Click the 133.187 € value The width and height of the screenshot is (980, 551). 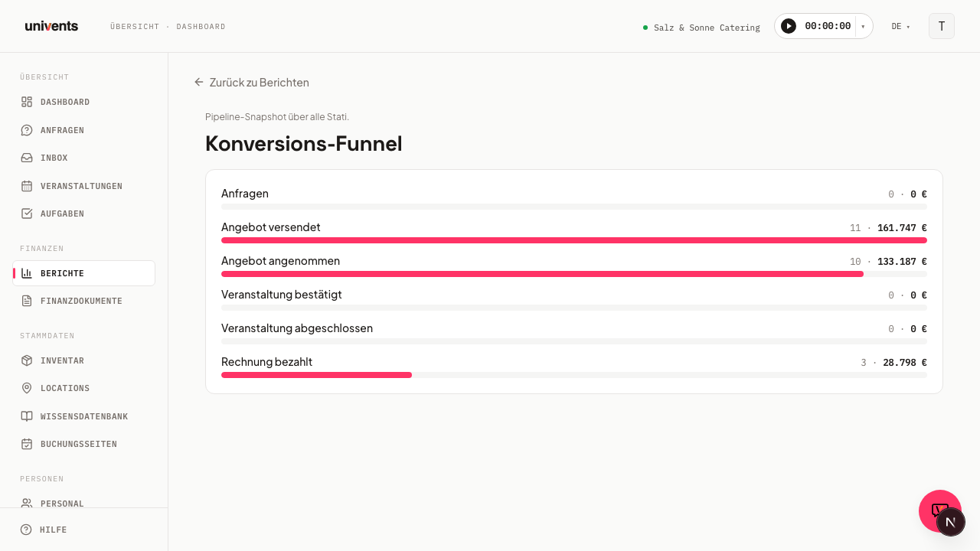pyautogui.click(x=902, y=262)
